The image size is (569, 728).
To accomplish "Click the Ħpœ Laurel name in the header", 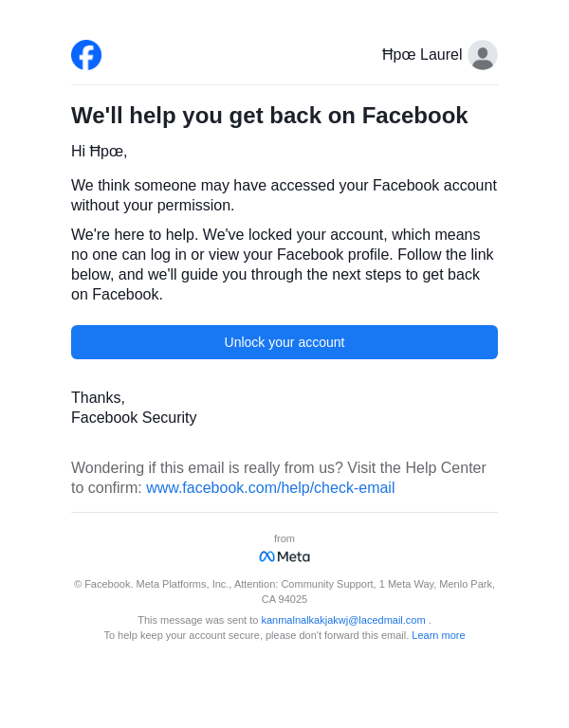I will (422, 55).
